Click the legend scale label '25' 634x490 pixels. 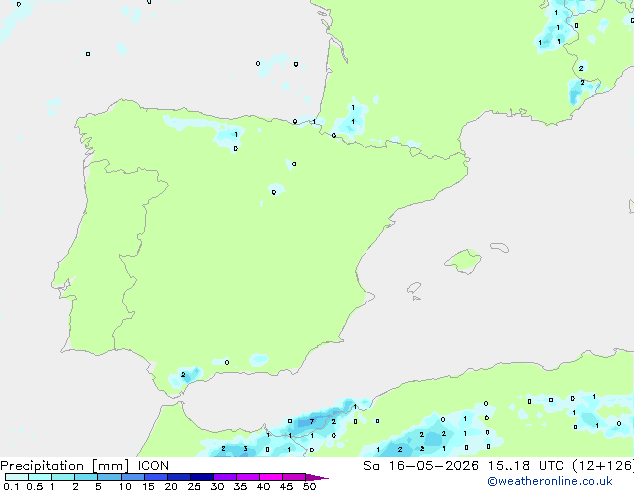point(194,486)
